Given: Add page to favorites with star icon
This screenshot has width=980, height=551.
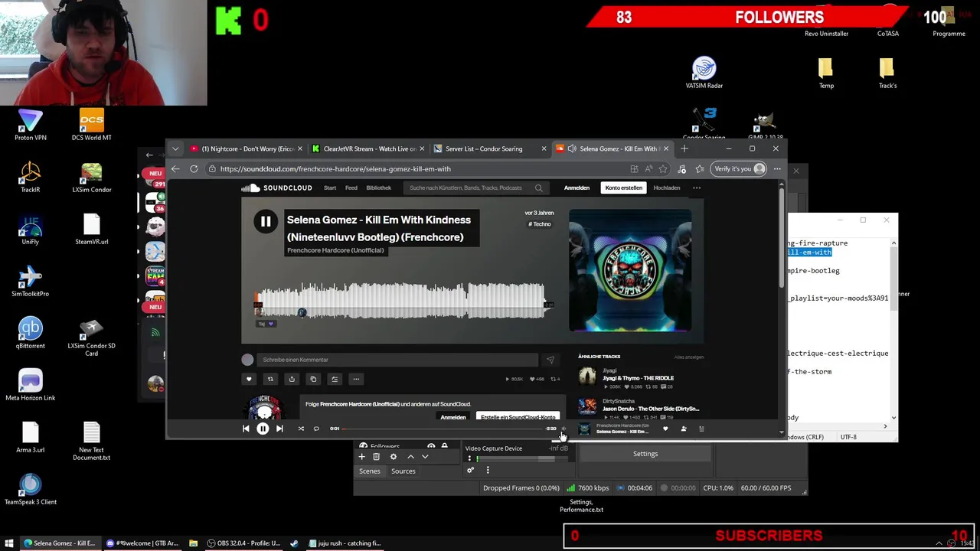Looking at the screenshot, I should click(663, 169).
